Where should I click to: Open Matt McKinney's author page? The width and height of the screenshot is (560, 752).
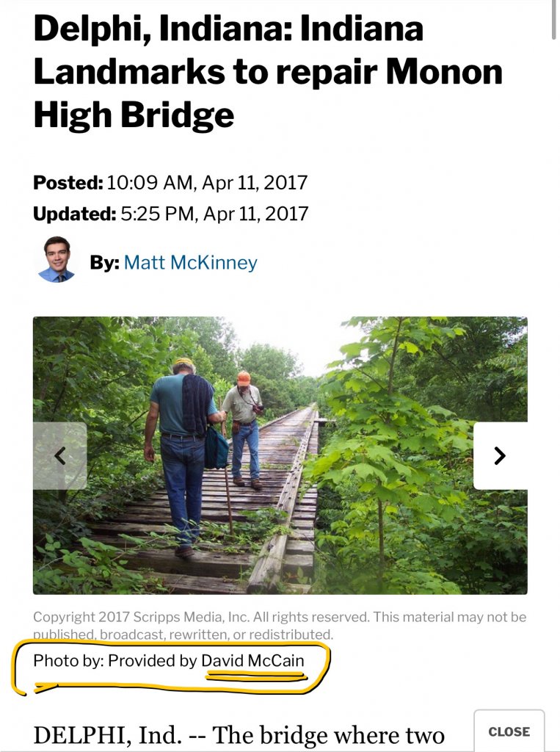[x=190, y=262]
